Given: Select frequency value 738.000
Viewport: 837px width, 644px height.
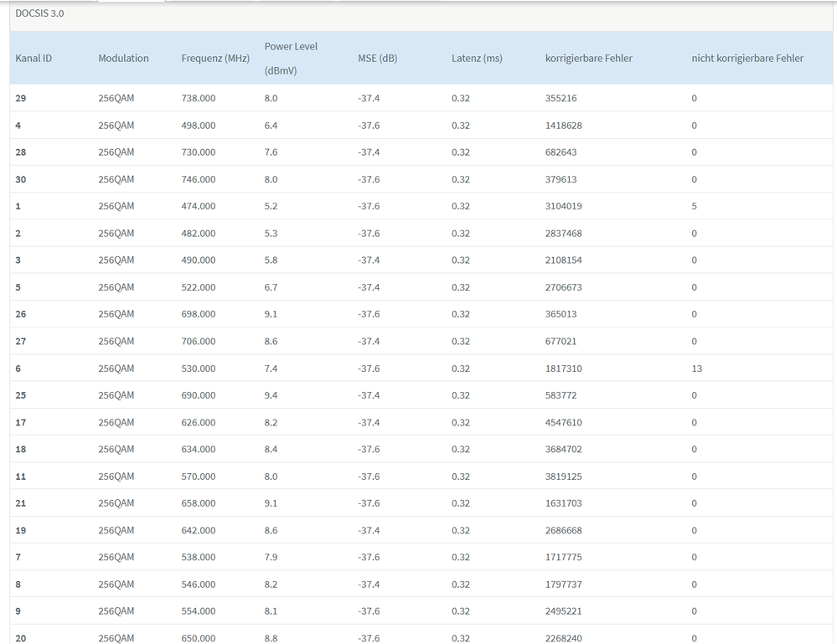Looking at the screenshot, I should (198, 98).
